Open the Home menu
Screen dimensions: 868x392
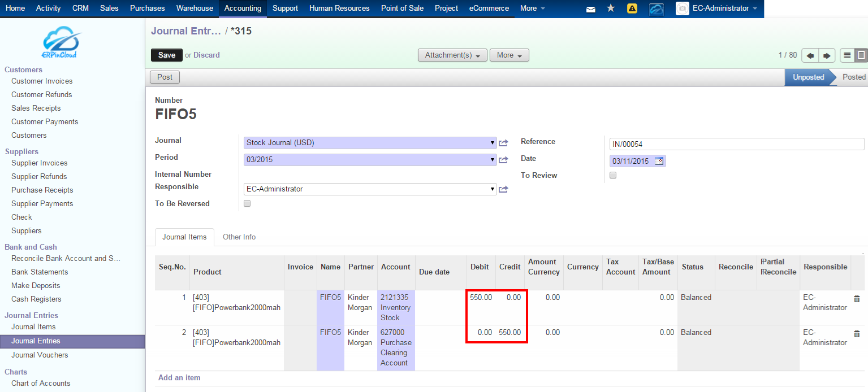15,8
